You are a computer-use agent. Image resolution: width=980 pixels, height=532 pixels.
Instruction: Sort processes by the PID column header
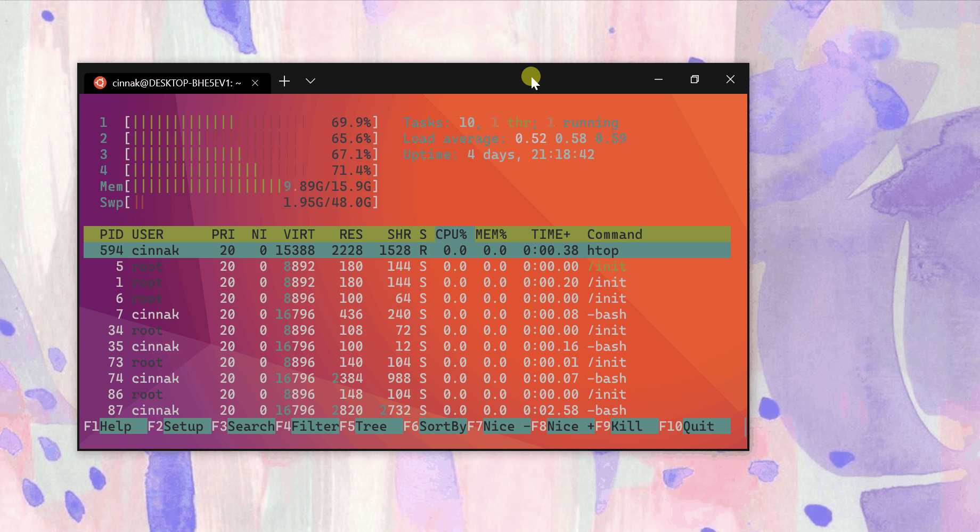pos(111,234)
